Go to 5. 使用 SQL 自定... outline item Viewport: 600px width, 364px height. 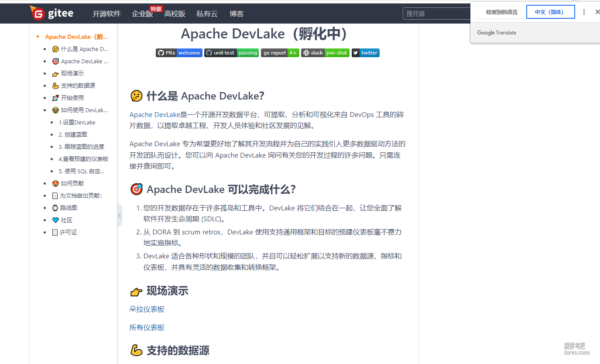click(x=82, y=171)
